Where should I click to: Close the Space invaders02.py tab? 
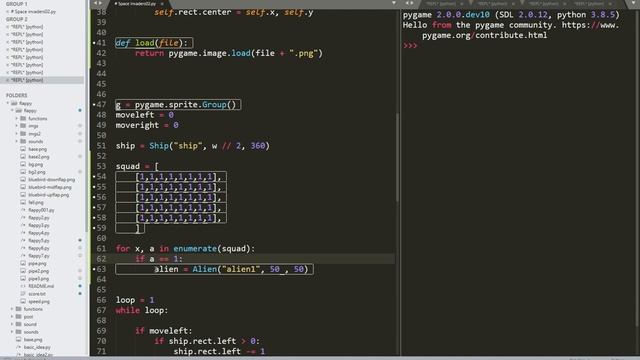[162, 4]
